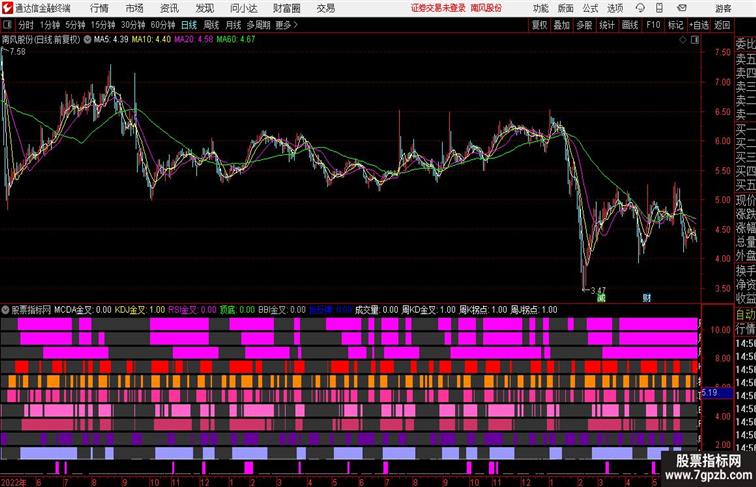Click the MCDA金叉: 0.00 indicator value

83,310
